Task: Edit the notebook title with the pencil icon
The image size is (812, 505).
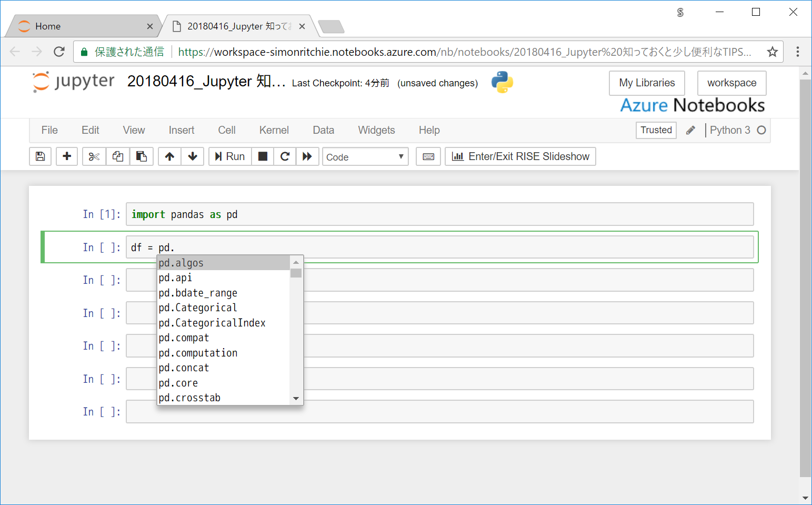Action: [x=690, y=130]
